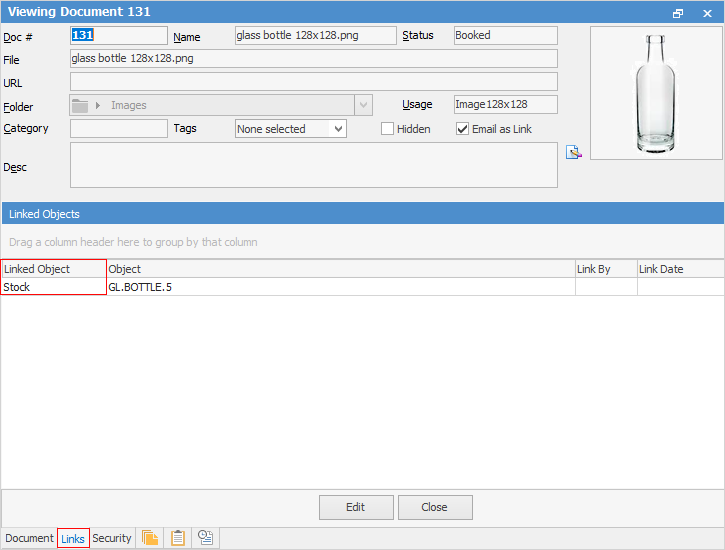Expand the Tags None selected dropdown
The height and width of the screenshot is (550, 725).
click(338, 129)
